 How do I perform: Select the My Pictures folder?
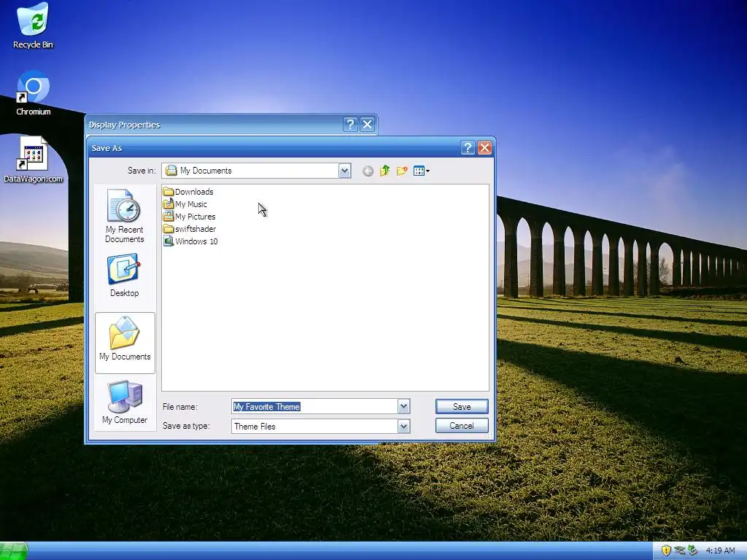(x=189, y=216)
